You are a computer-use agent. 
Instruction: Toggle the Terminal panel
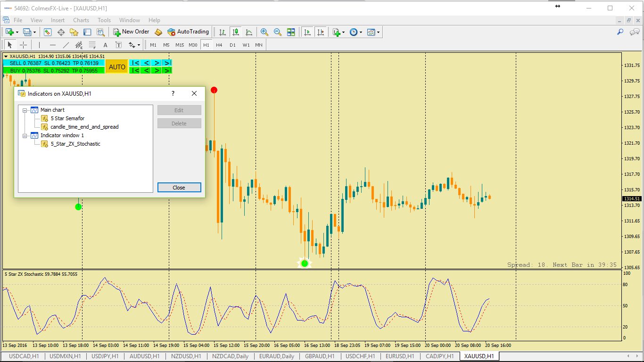[x=87, y=32]
